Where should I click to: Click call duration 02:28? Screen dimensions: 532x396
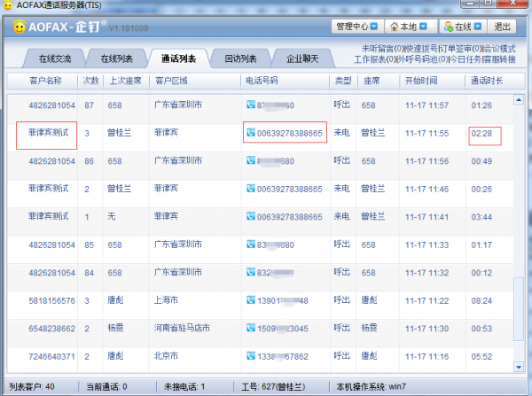click(481, 133)
